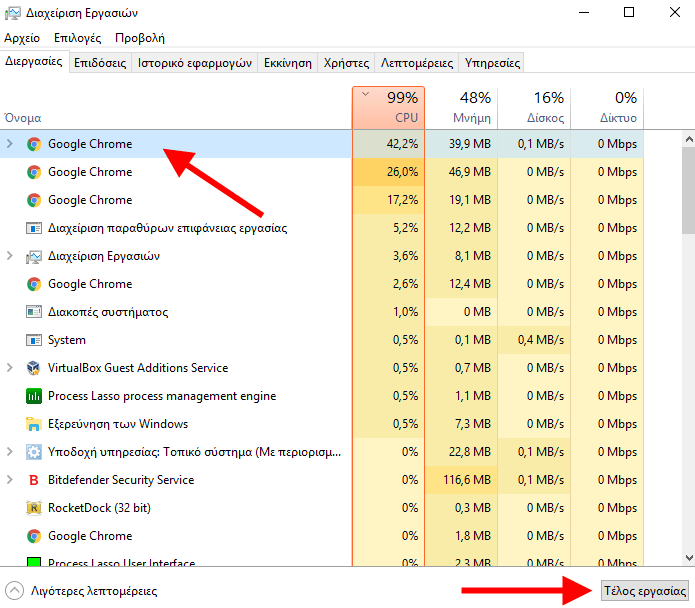Image resolution: width=695 pixels, height=608 pixels.
Task: Click the scrollbar down arrow in the process list
Action: pos(689,557)
